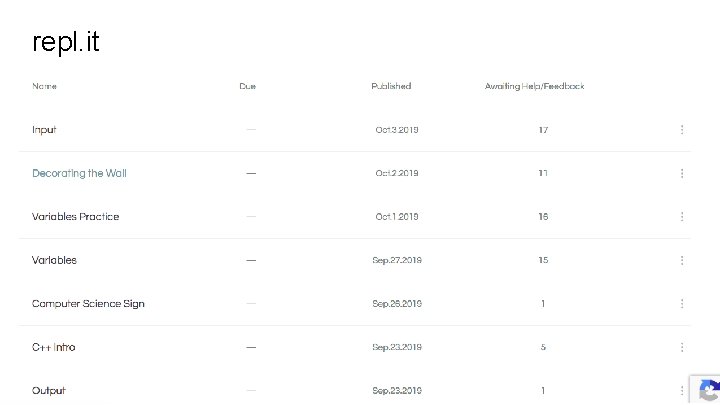Click the reCAPTCHA badge icon
Screen dimensions: 720x405
706,390
